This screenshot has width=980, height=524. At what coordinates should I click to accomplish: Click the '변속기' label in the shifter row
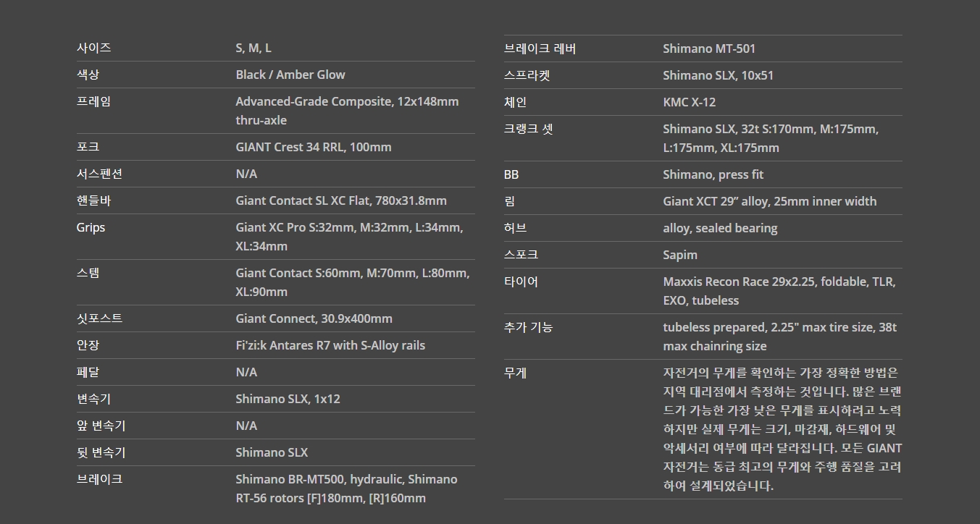(x=93, y=399)
